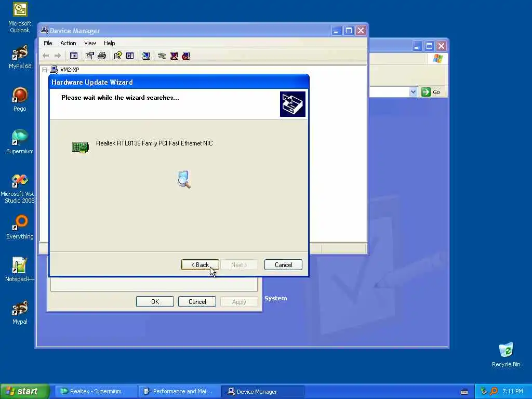The height and width of the screenshot is (399, 532).
Task: Open the address bar dropdown arrow
Action: pos(413,92)
